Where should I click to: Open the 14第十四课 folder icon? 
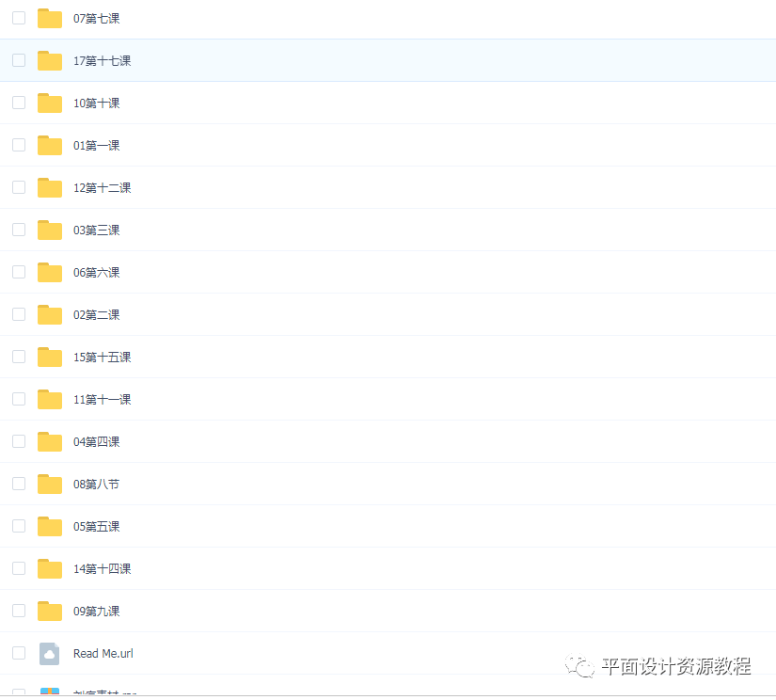50,568
